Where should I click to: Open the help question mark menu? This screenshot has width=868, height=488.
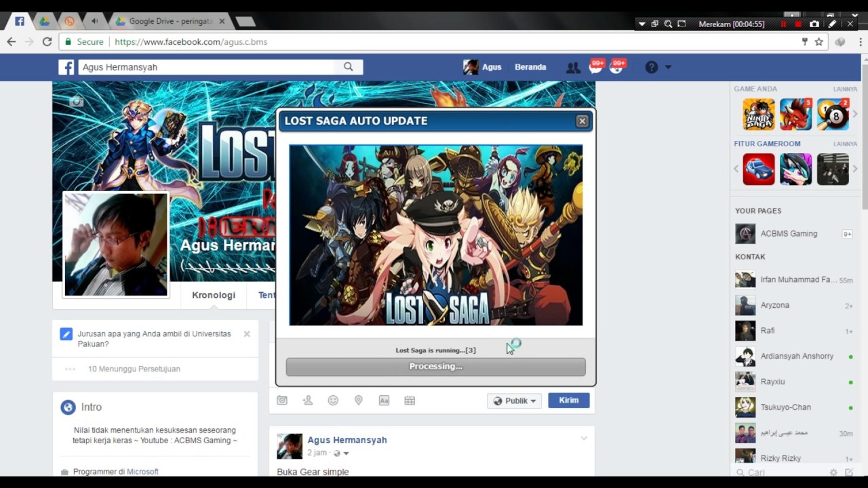tap(652, 67)
